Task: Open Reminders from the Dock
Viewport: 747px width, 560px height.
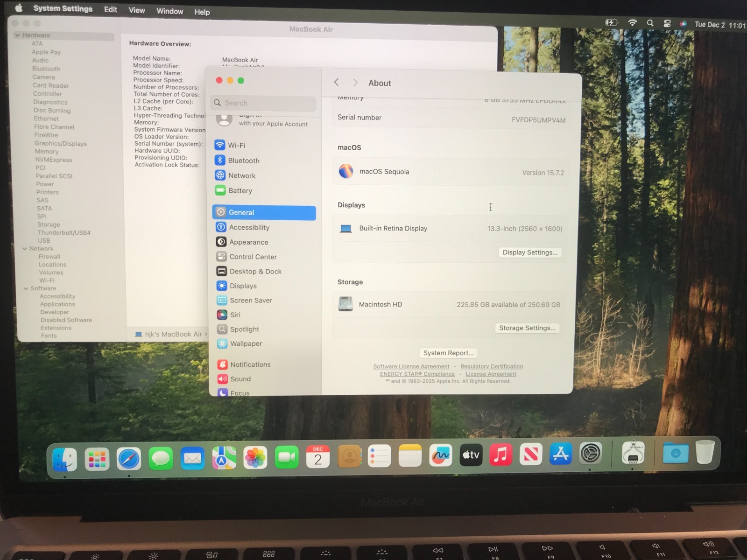Action: point(379,456)
